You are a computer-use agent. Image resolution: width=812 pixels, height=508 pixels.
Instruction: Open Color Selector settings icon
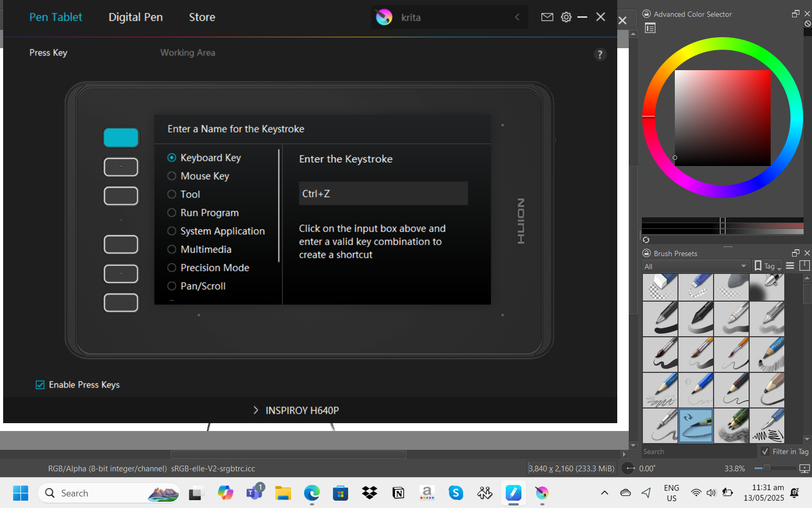pyautogui.click(x=650, y=28)
